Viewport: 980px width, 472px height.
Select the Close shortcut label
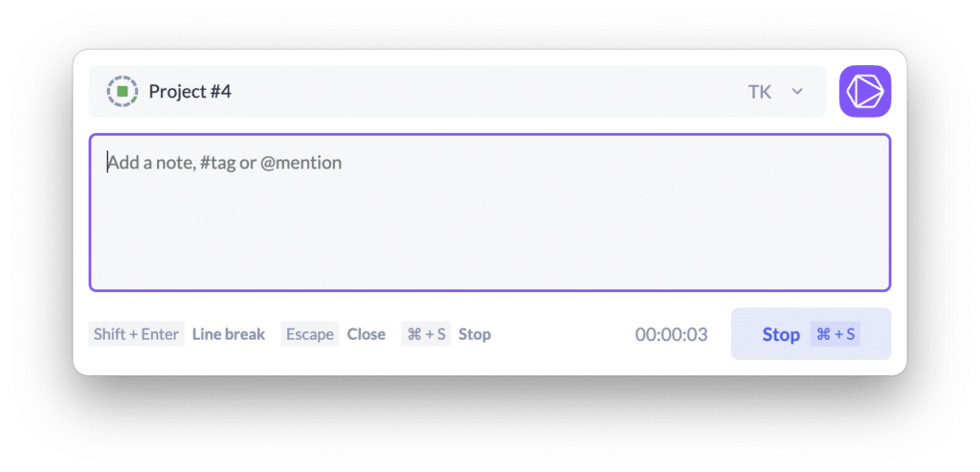367,334
